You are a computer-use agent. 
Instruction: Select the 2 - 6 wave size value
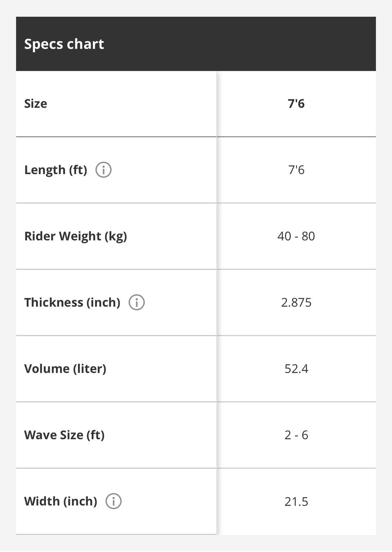[296, 435]
